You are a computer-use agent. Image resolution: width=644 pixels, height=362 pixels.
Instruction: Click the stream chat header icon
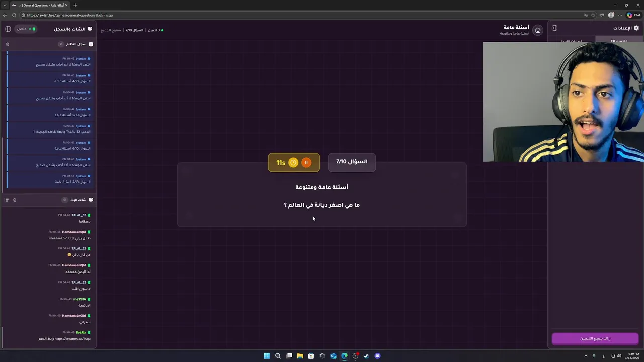(91, 200)
